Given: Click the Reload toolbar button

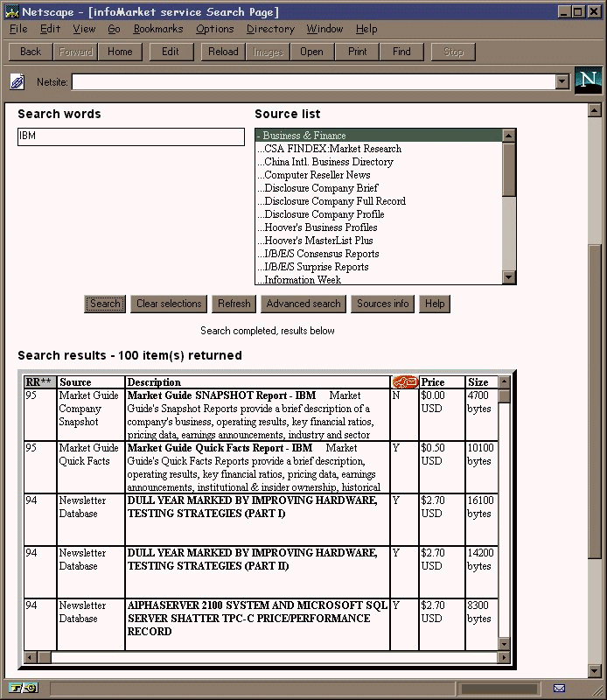Looking at the screenshot, I should 223,52.
